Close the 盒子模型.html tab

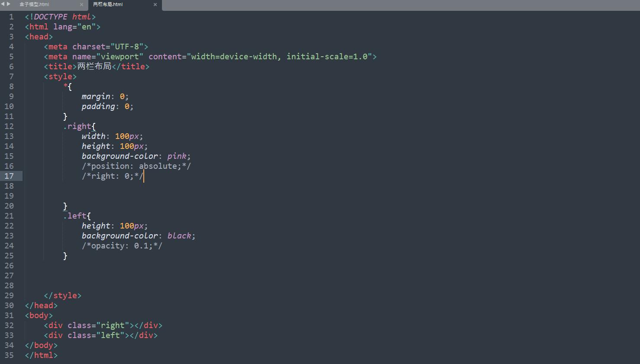(x=81, y=4)
